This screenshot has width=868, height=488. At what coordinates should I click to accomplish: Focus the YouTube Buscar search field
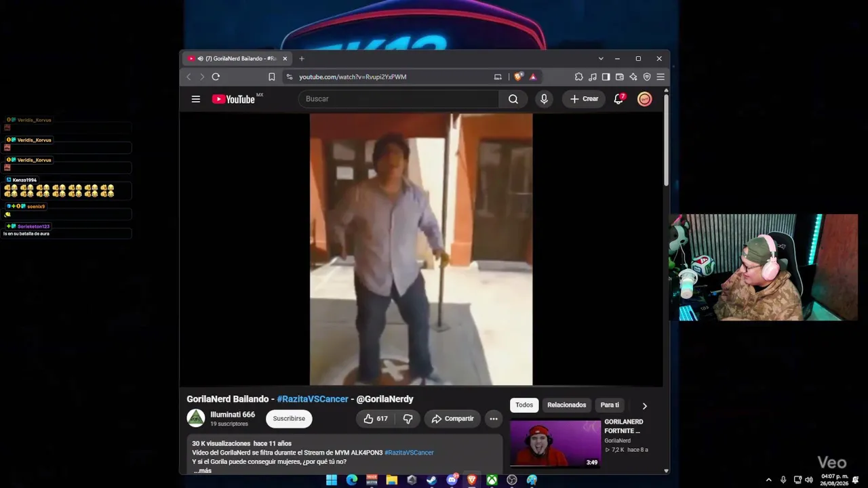click(x=399, y=99)
